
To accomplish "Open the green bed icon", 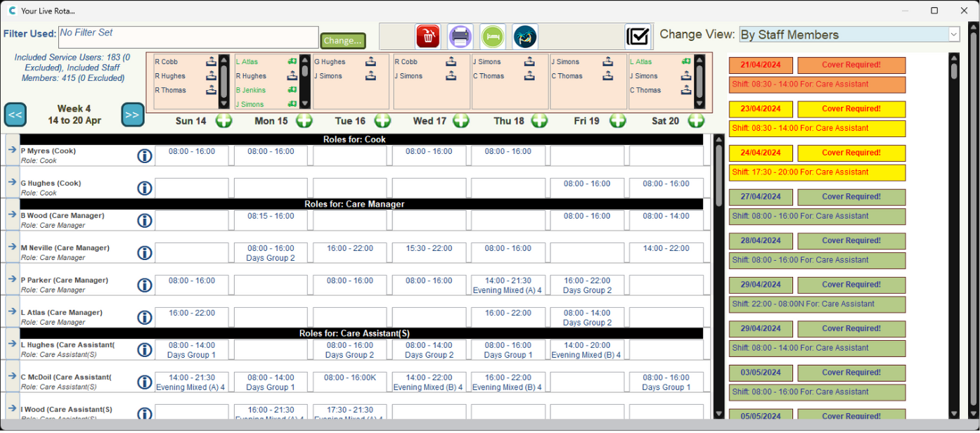I will [493, 36].
